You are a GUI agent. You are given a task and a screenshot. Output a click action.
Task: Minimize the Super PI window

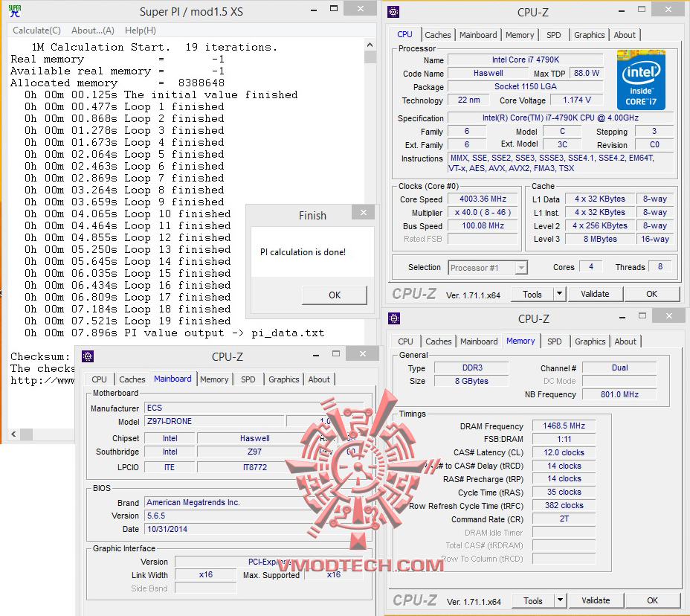[313, 10]
